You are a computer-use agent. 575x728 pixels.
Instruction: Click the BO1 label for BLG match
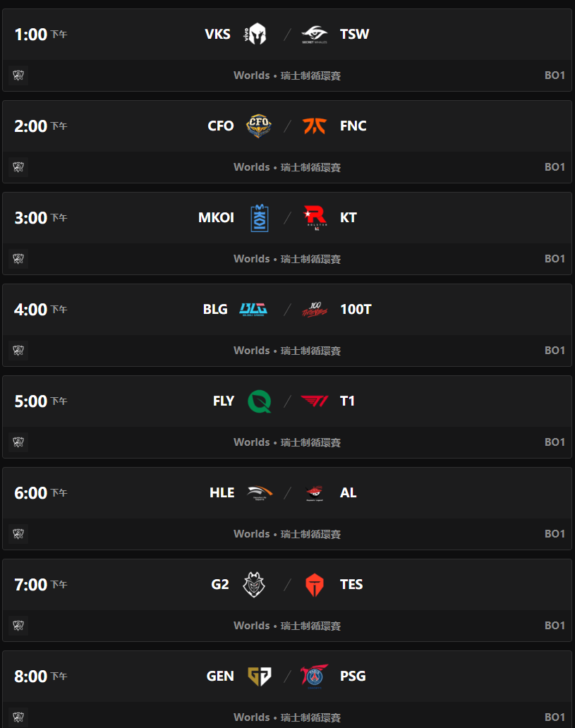tap(555, 351)
